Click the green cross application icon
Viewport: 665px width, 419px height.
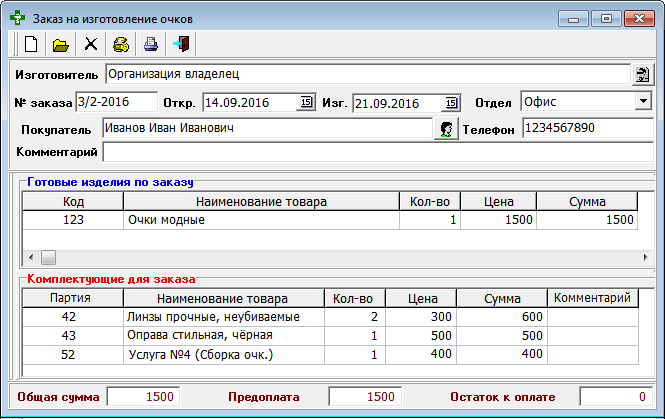(x=17, y=18)
